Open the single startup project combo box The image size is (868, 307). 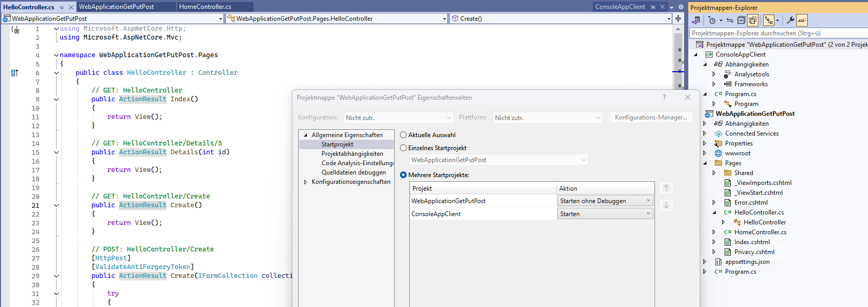click(499, 160)
